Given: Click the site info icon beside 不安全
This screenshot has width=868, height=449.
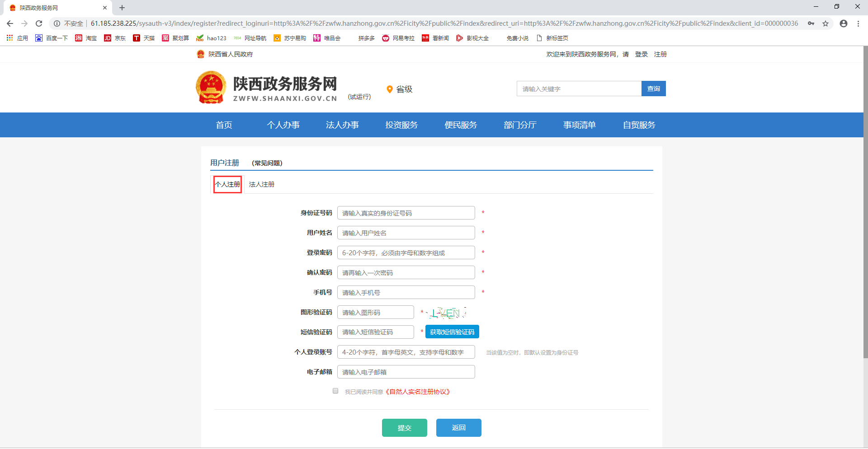Looking at the screenshot, I should point(57,23).
